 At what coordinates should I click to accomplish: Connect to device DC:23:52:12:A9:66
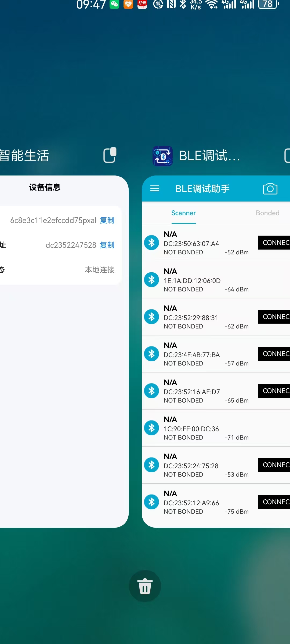pyautogui.click(x=274, y=502)
